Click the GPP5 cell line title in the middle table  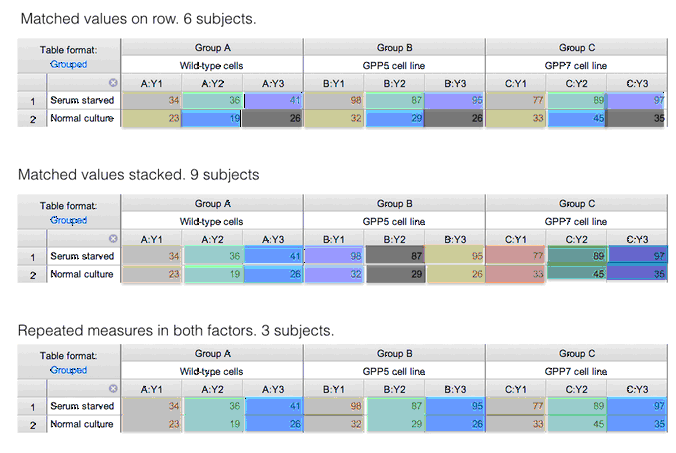(x=394, y=221)
